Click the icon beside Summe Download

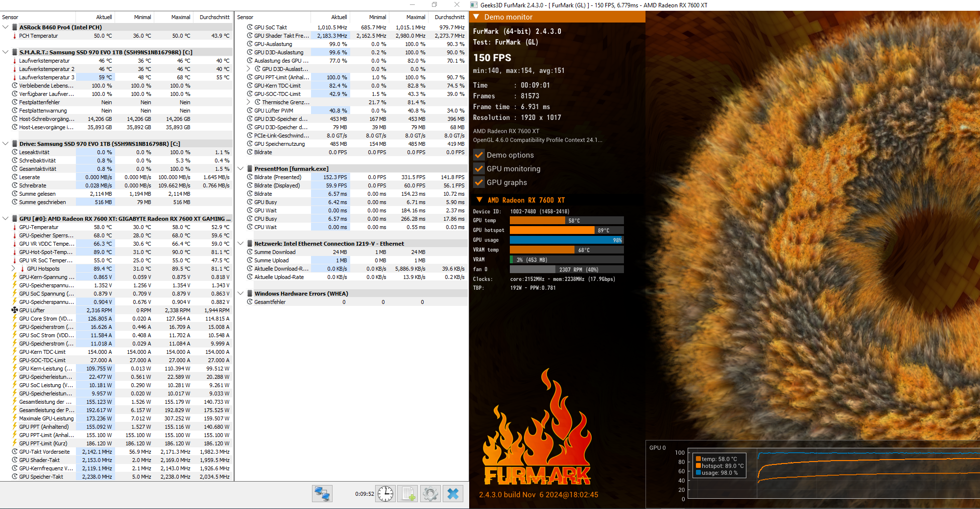tap(250, 252)
